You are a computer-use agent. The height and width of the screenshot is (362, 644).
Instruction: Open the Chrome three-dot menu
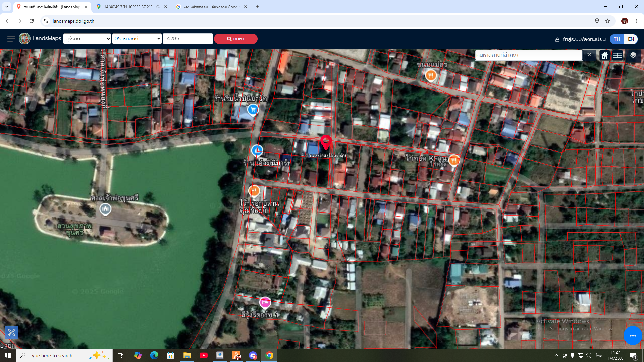point(637,21)
